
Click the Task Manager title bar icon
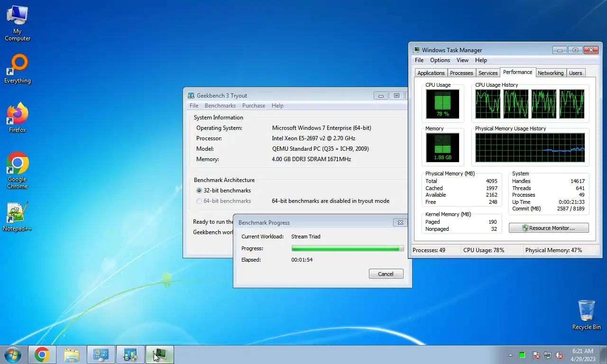pos(416,50)
